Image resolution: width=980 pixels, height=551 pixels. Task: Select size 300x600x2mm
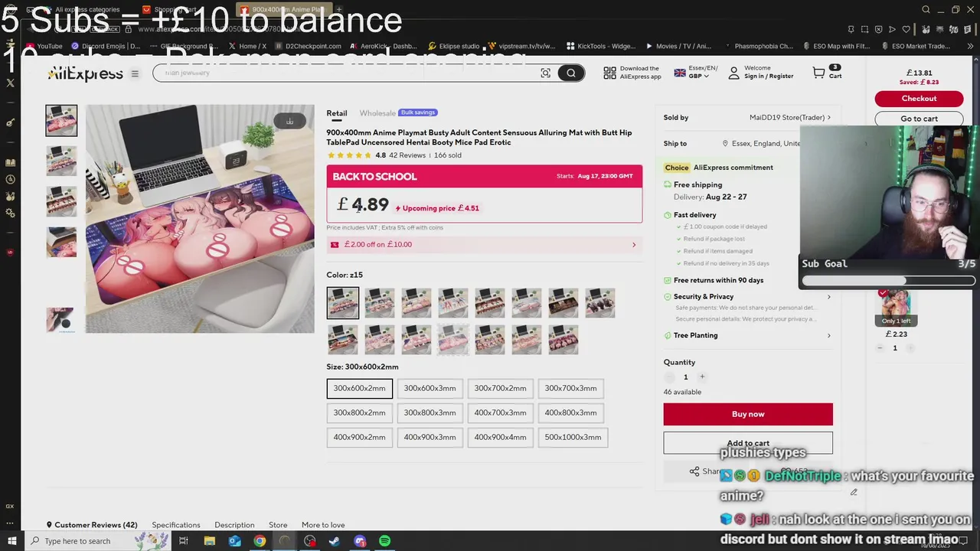pyautogui.click(x=359, y=388)
